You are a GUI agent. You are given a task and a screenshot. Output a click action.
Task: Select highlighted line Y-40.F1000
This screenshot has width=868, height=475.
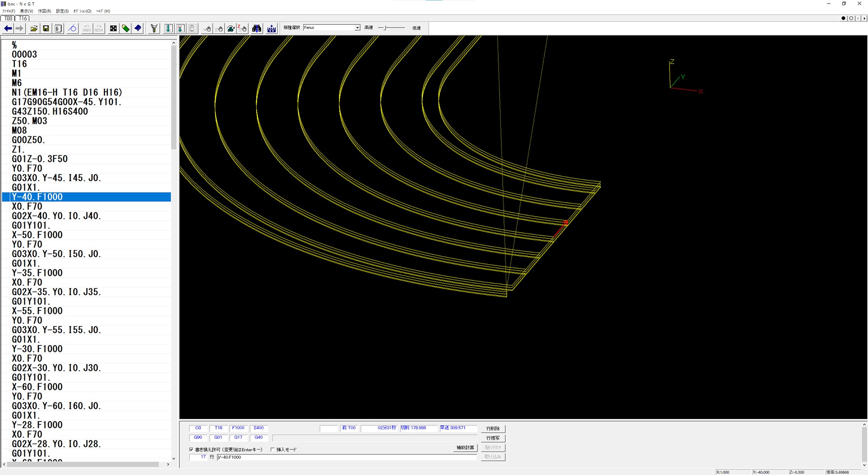[86, 197]
